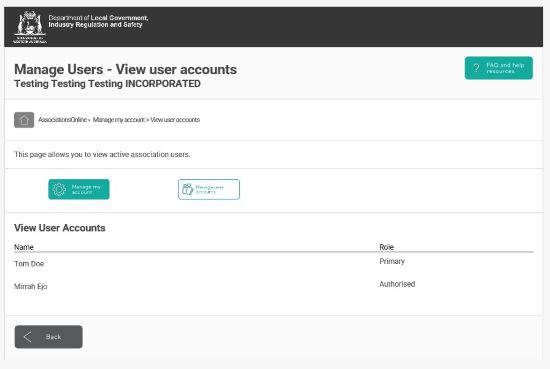Image resolution: width=550 pixels, height=369 pixels.
Task: Click the Manage my account button
Action: 79,189
